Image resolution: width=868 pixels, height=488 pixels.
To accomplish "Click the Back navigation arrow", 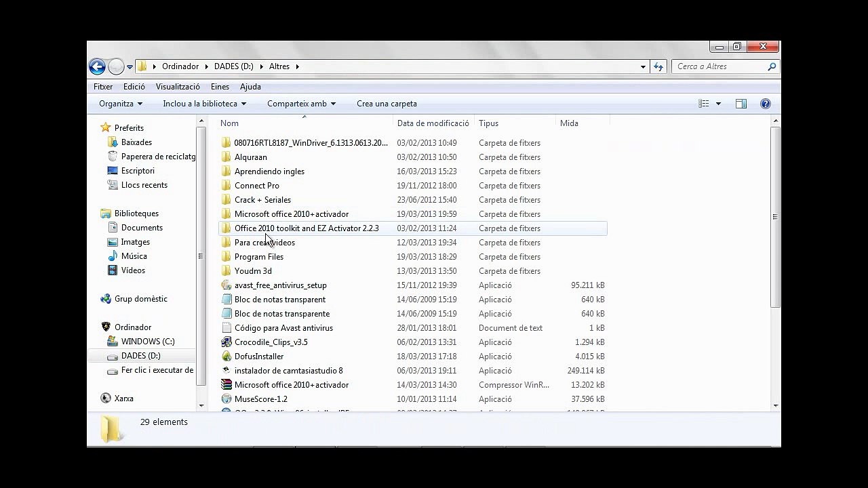I will coord(97,66).
